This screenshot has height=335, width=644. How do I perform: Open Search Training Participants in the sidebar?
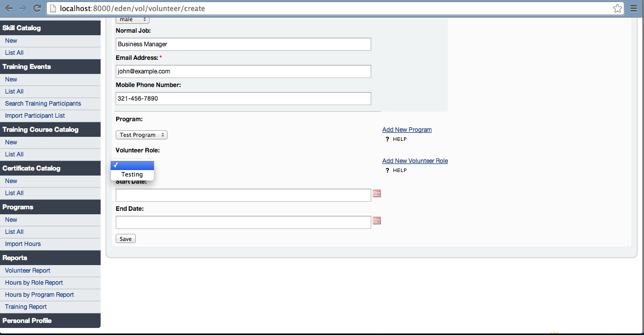(x=43, y=104)
